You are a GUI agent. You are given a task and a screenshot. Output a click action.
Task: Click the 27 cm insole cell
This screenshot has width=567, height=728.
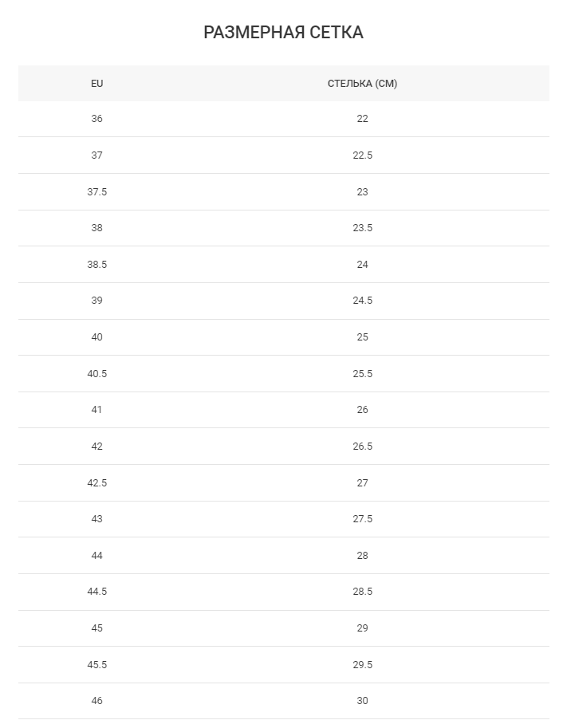pos(362,483)
